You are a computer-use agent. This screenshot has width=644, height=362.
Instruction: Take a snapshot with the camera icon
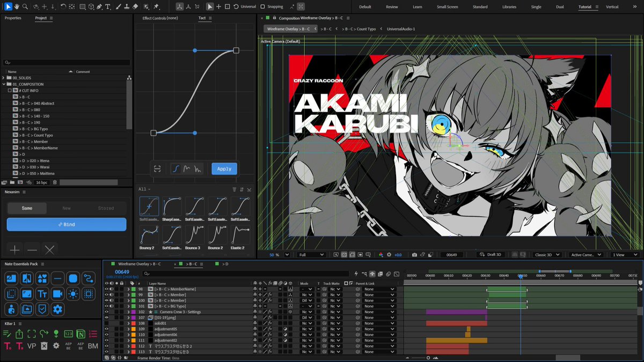pos(414,255)
